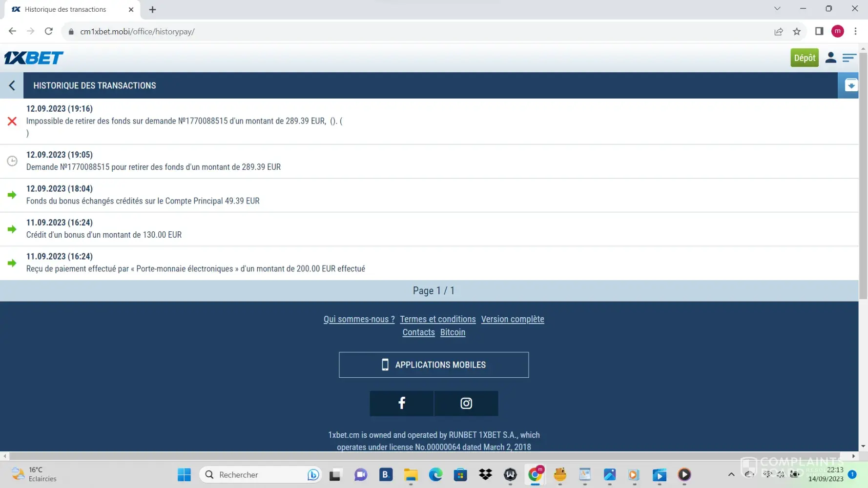Viewport: 868px width, 488px height.
Task: Toggle the browser side panel
Action: point(819,32)
